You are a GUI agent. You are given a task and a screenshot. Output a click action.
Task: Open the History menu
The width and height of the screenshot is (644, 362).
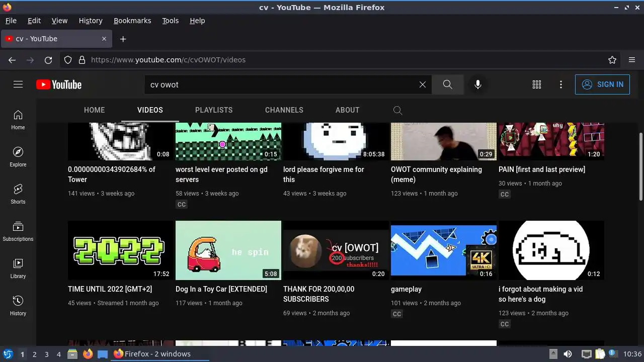[x=91, y=21]
